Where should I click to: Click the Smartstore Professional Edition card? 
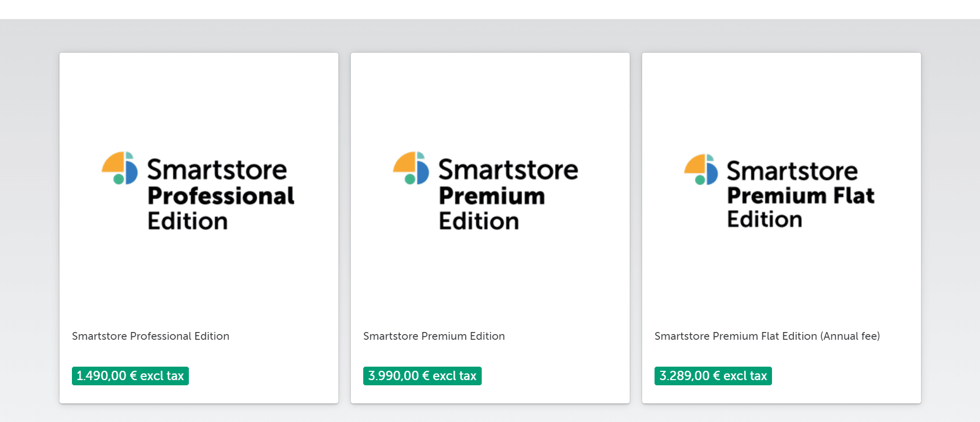pos(199,228)
